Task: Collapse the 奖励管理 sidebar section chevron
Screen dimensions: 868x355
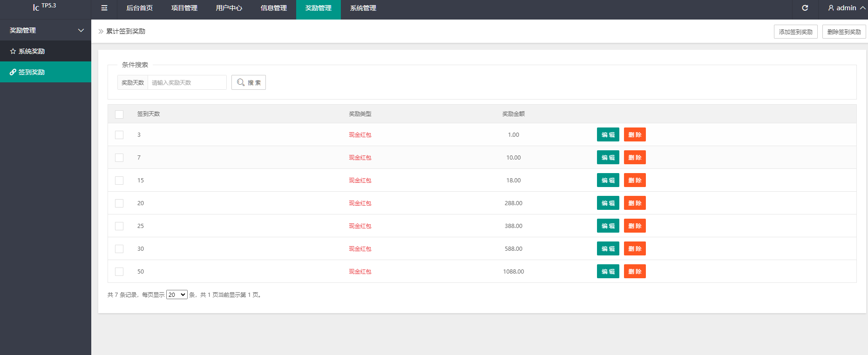Action: point(81,30)
